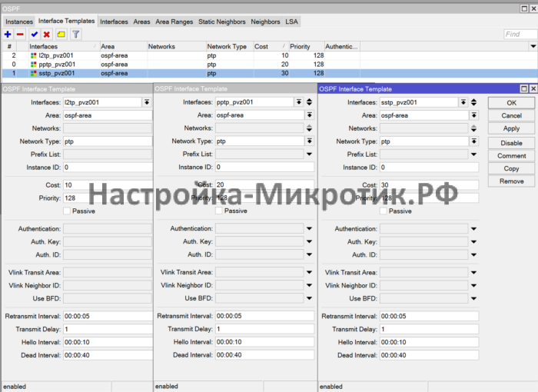Viewport: 538px width, 392px height.
Task: Expand Prefix List in pptp_pvz001 template
Action: (309, 154)
